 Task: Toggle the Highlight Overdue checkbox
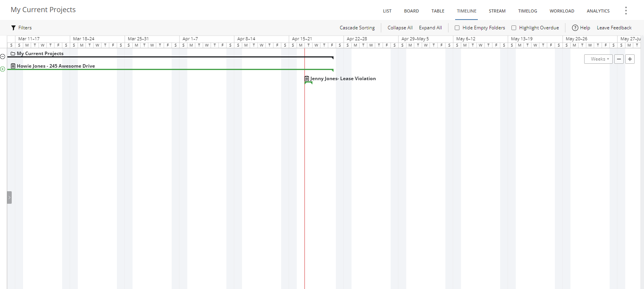514,28
